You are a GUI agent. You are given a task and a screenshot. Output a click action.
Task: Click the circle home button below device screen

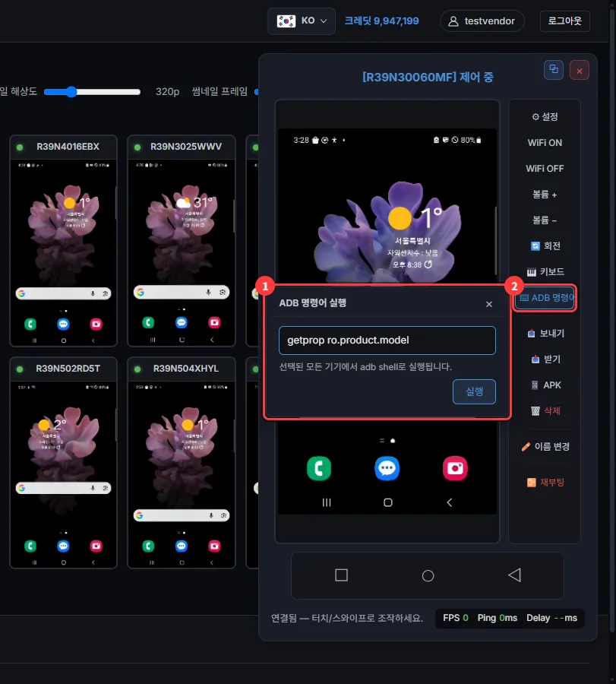point(428,576)
